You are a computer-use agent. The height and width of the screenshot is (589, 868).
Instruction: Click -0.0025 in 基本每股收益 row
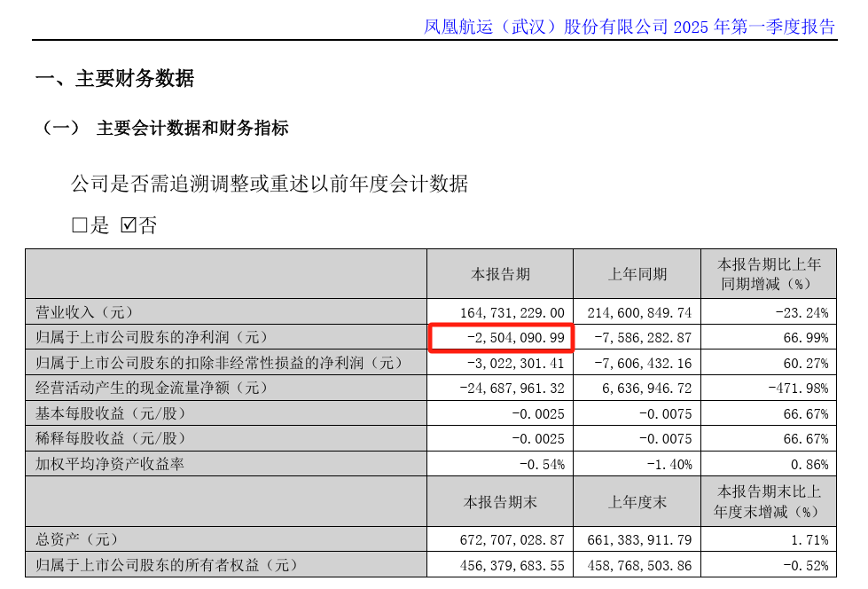(x=538, y=414)
